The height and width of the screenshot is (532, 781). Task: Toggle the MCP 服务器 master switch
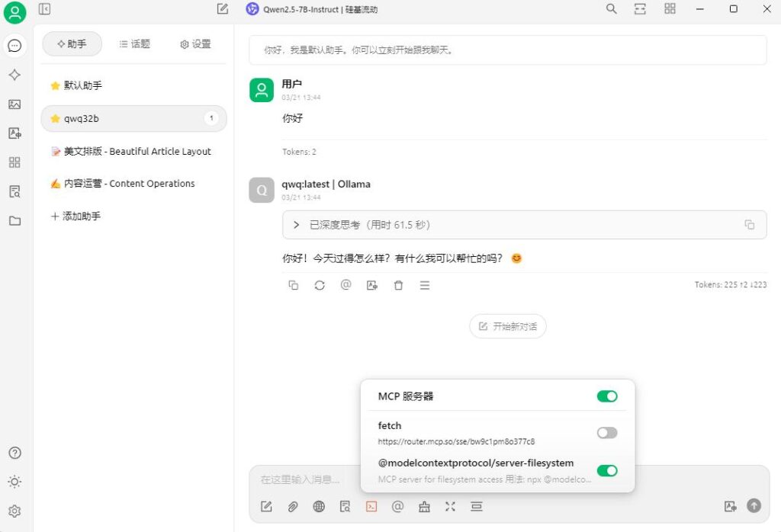pos(607,396)
